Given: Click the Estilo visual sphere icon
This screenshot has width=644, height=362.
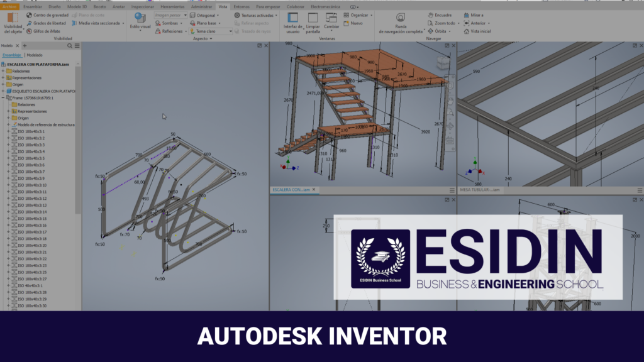Looking at the screenshot, I should click(140, 18).
